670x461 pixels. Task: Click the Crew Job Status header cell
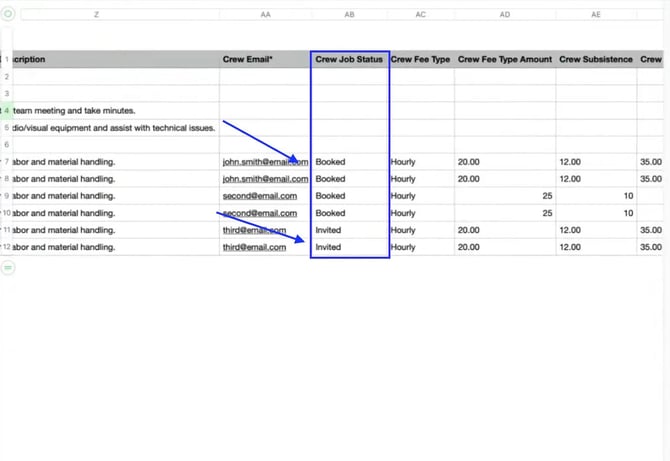coord(349,60)
